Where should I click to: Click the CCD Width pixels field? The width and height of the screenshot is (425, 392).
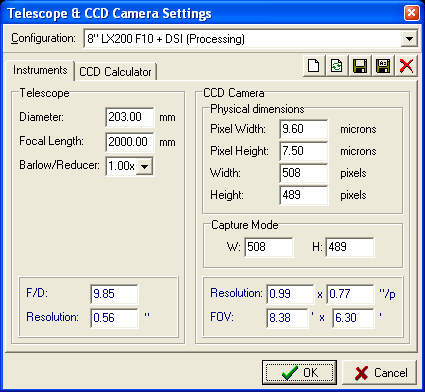(x=304, y=173)
